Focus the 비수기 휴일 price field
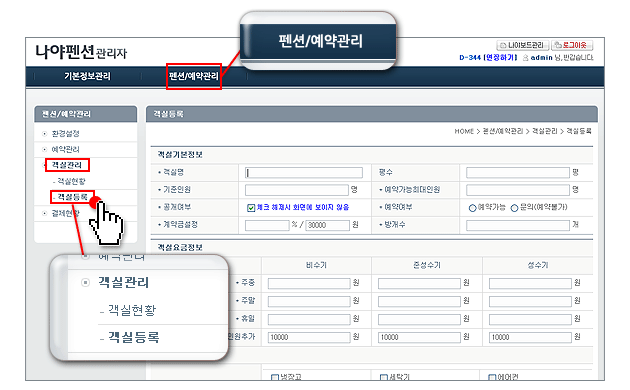Viewport: 630px width, 390px height. (309, 319)
